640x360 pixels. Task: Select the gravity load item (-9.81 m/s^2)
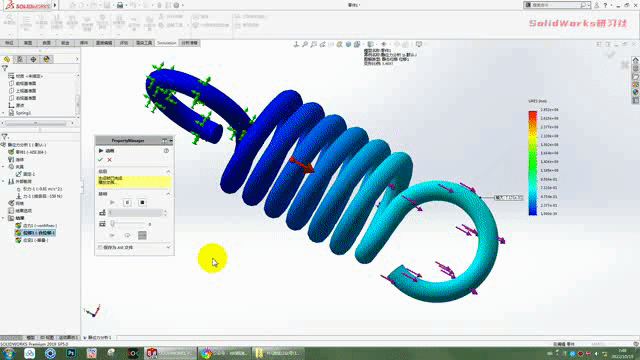click(40, 189)
